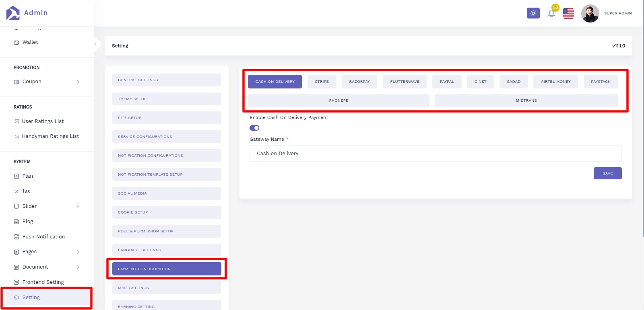Open Cookie Setup
The image size is (644, 310).
(167, 212)
